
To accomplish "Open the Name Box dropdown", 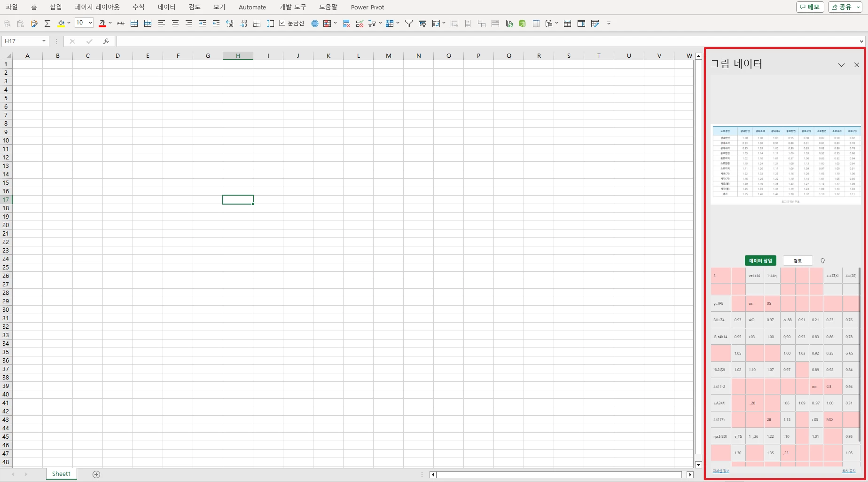I will [44, 41].
